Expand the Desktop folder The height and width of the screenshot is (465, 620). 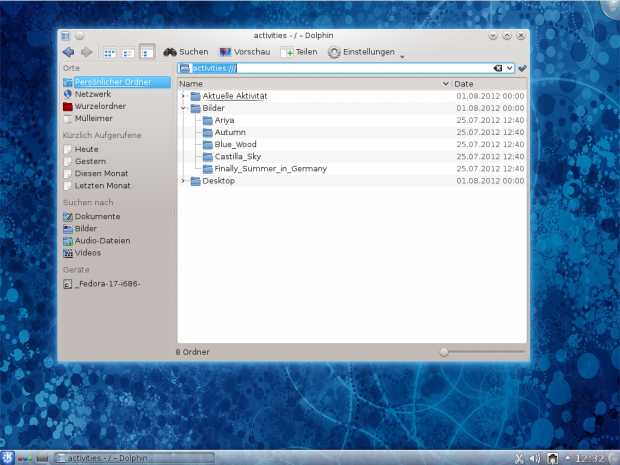183,181
